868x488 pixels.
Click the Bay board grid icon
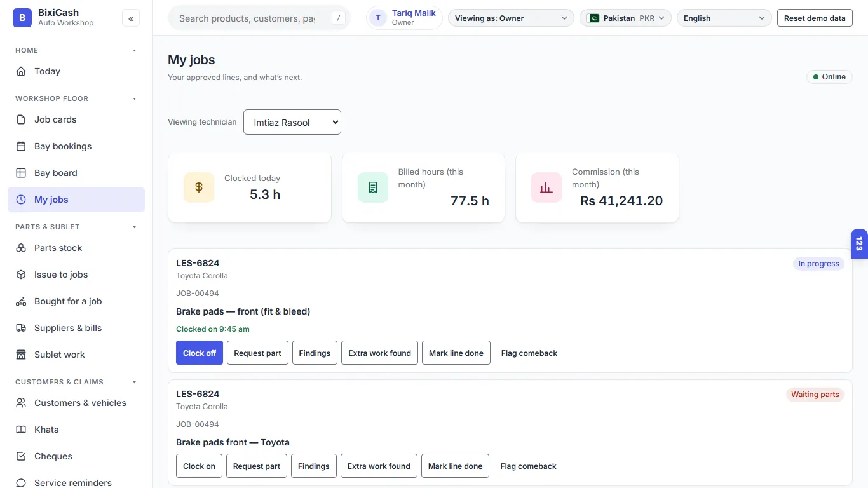pos(21,173)
